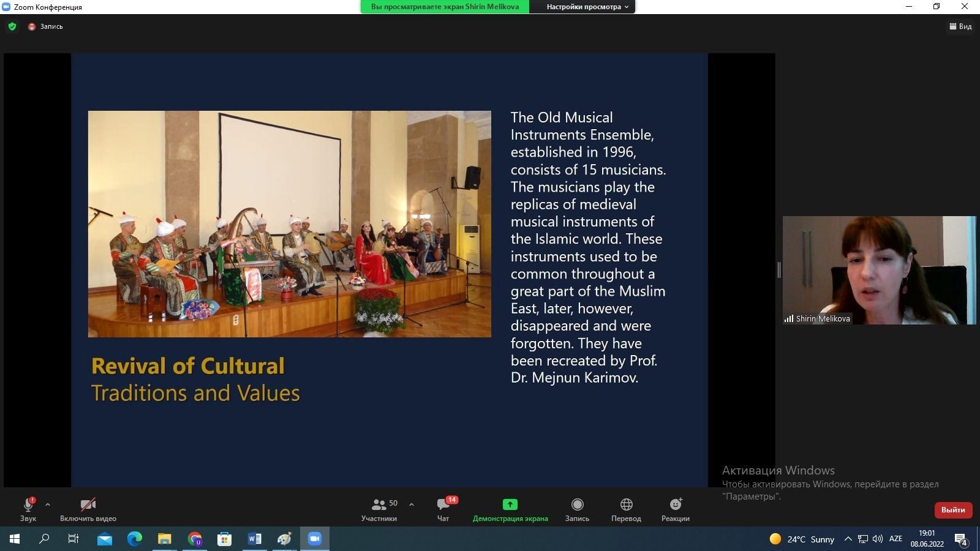The image size is (980, 551).
Task: Click the red Выйти leave button
Action: (x=953, y=509)
